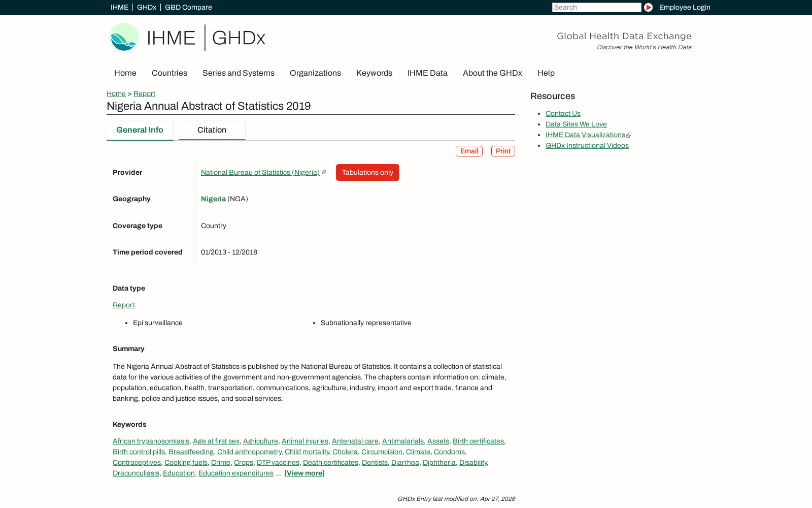Click the Tabulations only badge
The height and width of the screenshot is (508, 812).
point(367,172)
